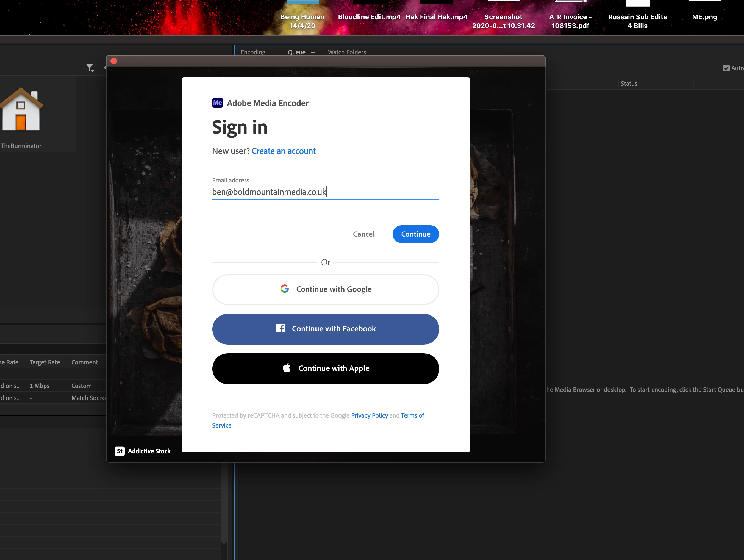Toggle the Auto checkbox
Viewport: 744px width, 560px height.
pos(726,68)
